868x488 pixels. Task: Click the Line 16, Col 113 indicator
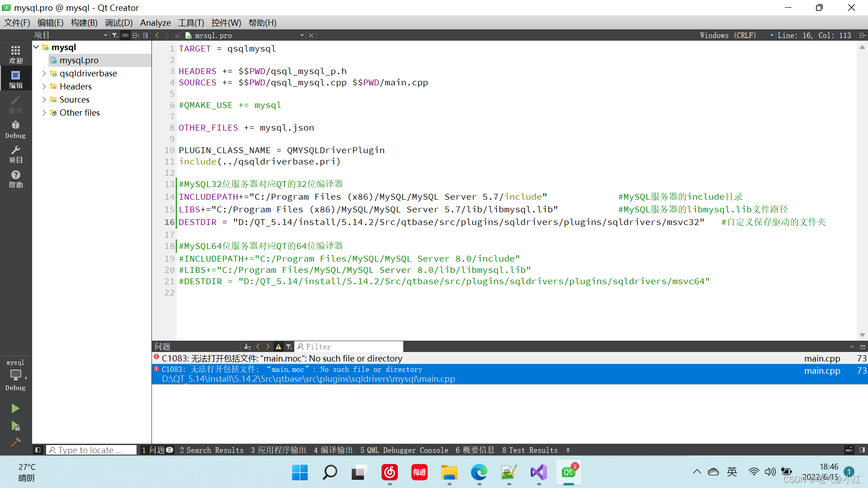tap(814, 35)
